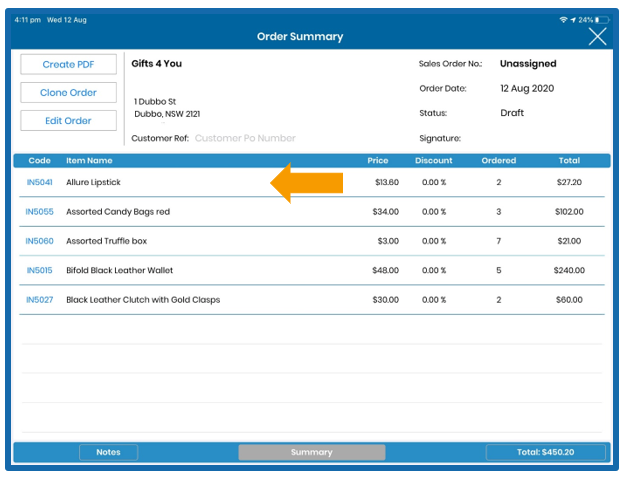This screenshot has height=479, width=628.
Task: Click the $60.00 total value
Action: (569, 300)
